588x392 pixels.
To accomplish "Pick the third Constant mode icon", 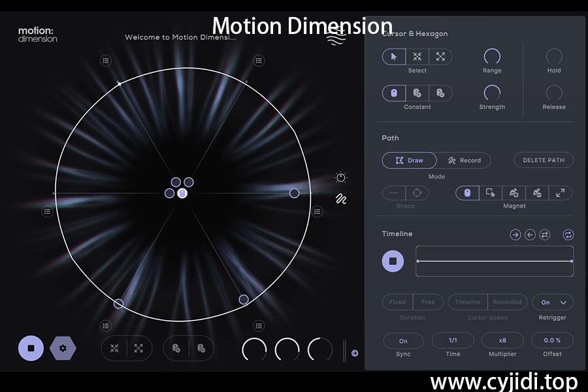I will pos(440,93).
